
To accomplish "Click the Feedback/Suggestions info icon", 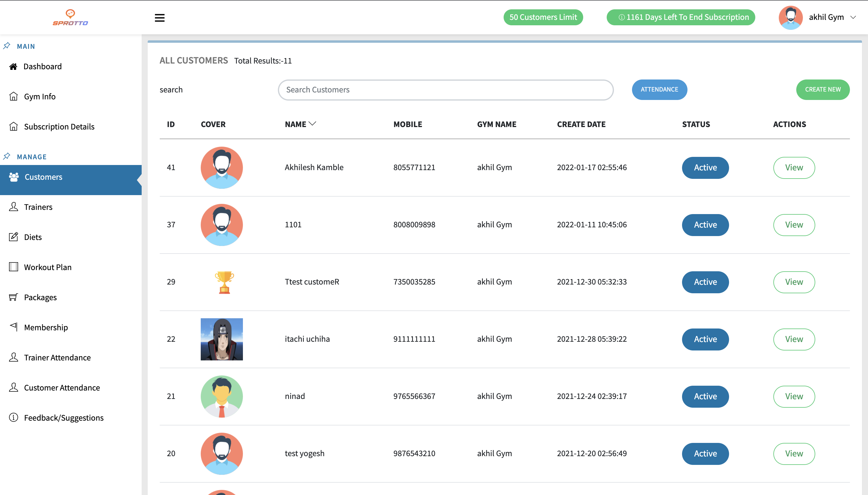I will tap(13, 418).
